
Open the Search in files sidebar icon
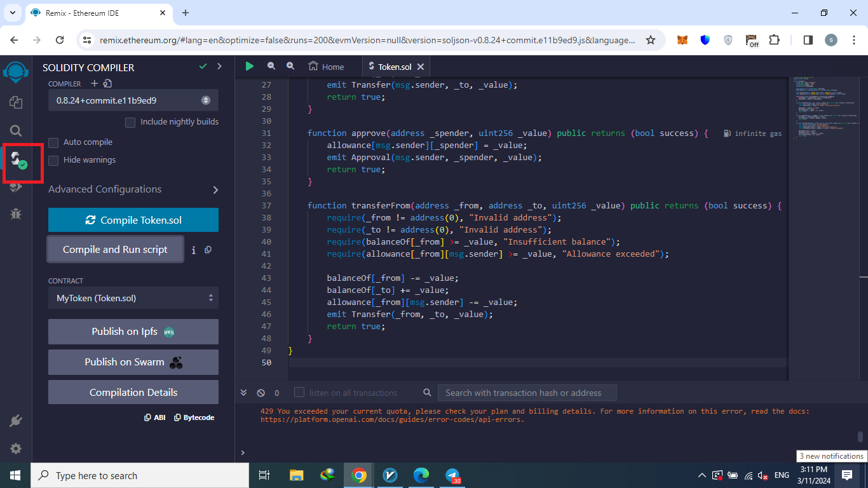(16, 131)
